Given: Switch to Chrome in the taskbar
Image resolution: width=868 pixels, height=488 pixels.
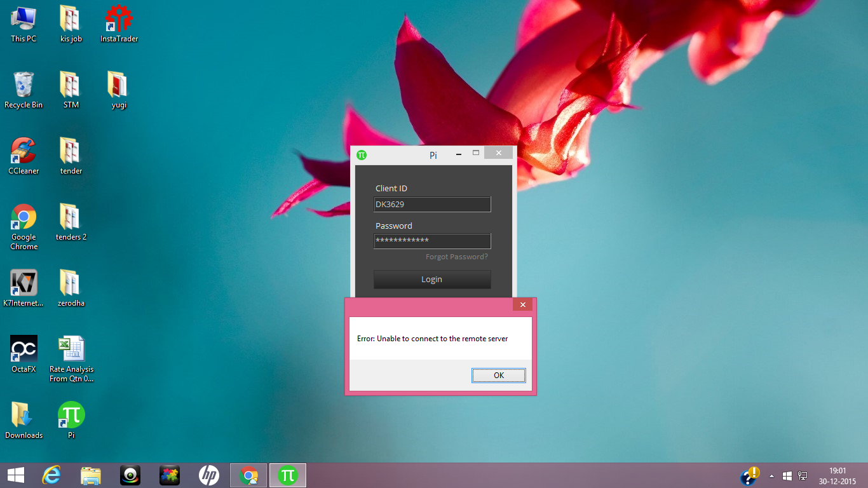Looking at the screenshot, I should coord(248,475).
